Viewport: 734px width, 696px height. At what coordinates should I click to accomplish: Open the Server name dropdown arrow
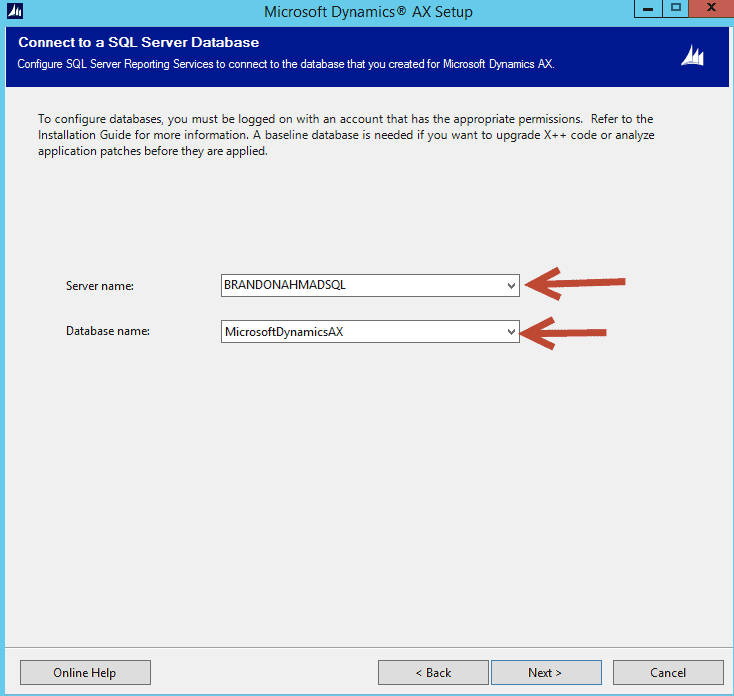pyautogui.click(x=511, y=286)
